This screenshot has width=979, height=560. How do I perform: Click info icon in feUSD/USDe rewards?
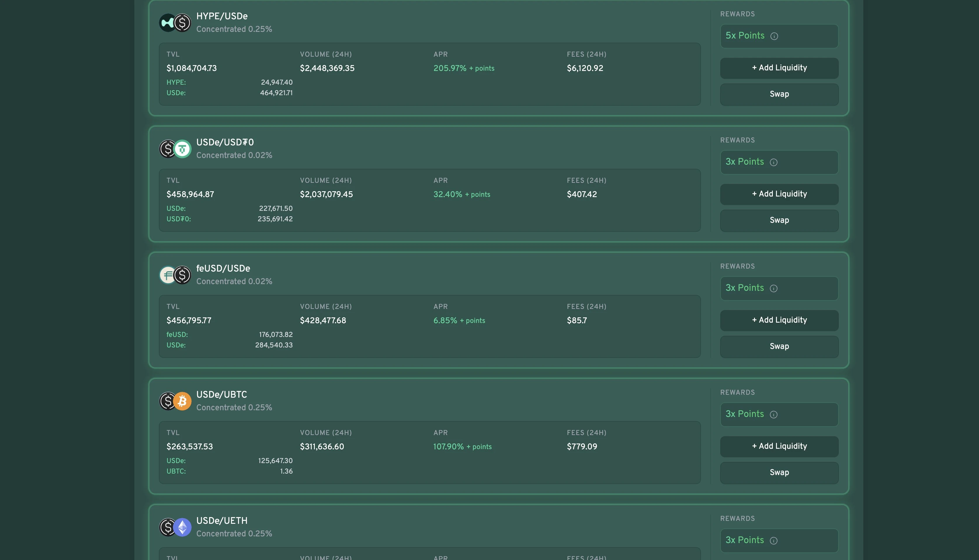tap(774, 288)
